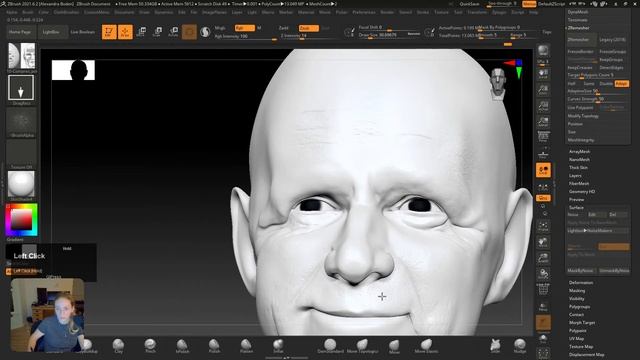Click the Zoom3D icon in right shelf
Image resolution: width=640 pixels, height=360 pixels.
pos(543,258)
